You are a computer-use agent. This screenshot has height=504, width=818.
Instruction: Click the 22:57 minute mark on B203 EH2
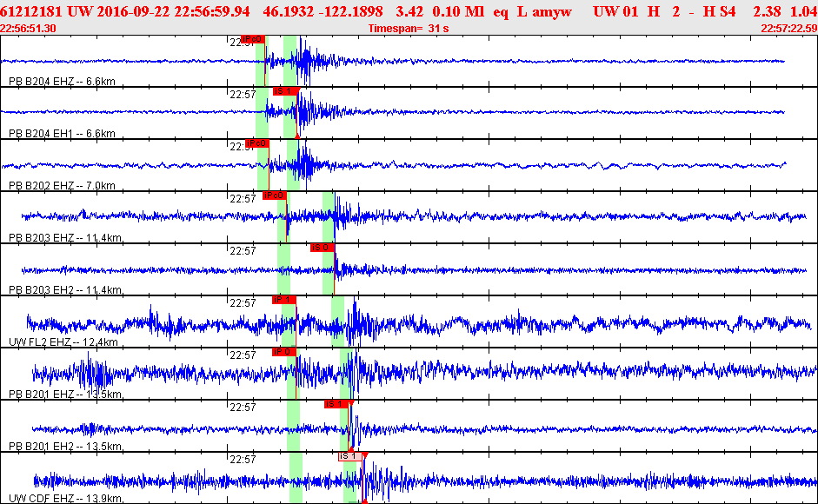(x=243, y=251)
